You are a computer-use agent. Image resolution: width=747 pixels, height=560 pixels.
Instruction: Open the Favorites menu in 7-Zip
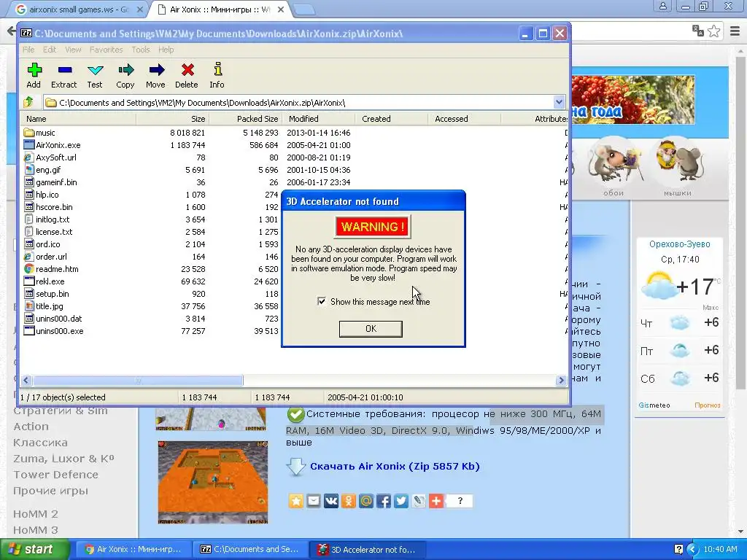[107, 50]
